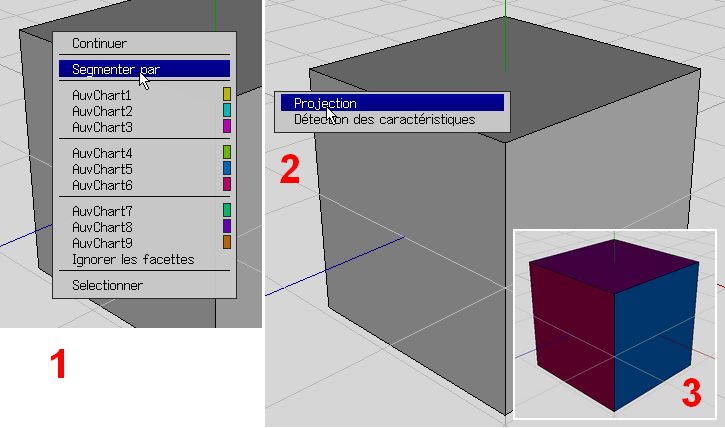Select AuvChart5 menu entry

(144, 169)
